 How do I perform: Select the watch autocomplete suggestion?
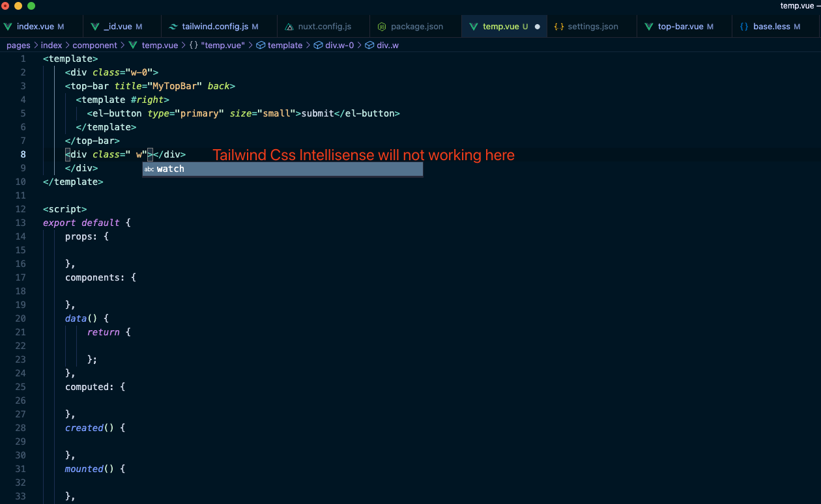tap(170, 169)
